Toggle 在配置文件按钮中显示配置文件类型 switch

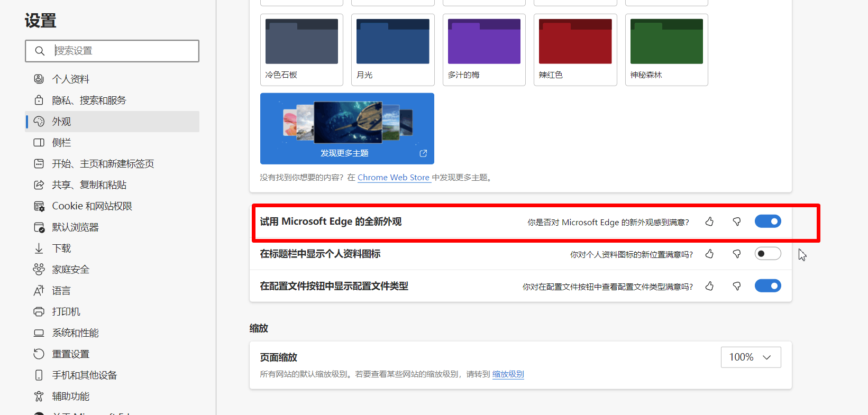coord(768,286)
